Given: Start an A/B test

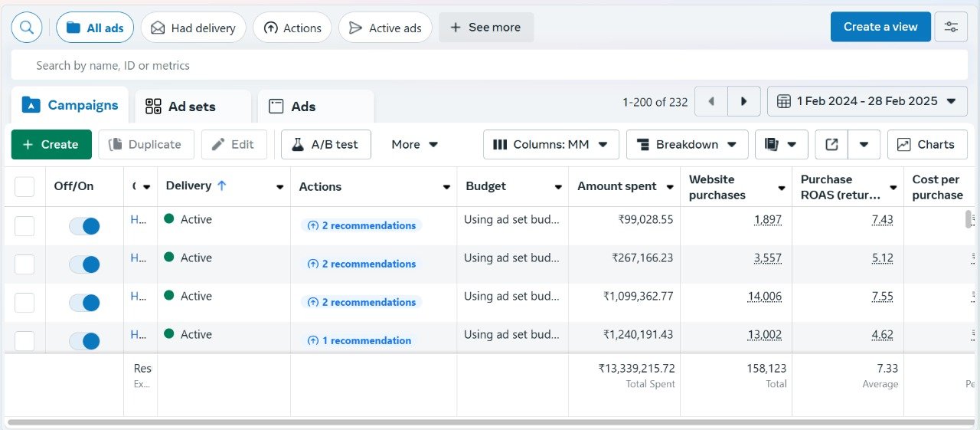Looking at the screenshot, I should (x=325, y=144).
